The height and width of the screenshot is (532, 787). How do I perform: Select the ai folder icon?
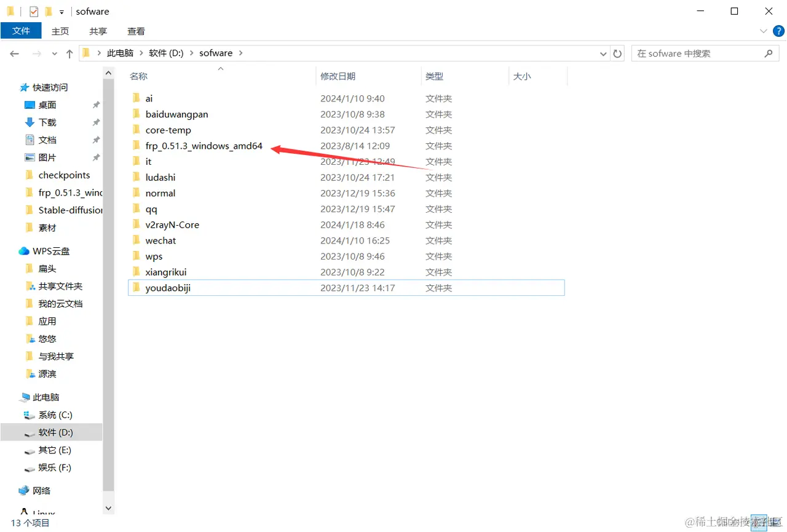coord(136,98)
